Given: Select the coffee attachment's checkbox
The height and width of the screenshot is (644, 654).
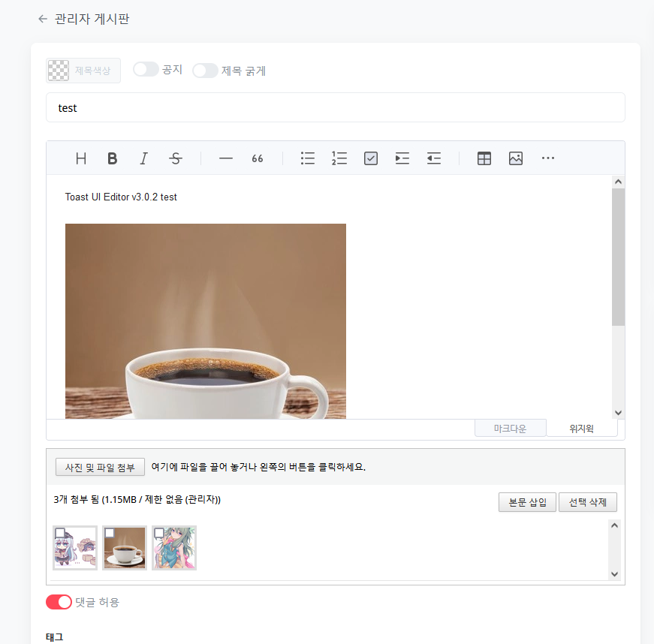Looking at the screenshot, I should 110,533.
